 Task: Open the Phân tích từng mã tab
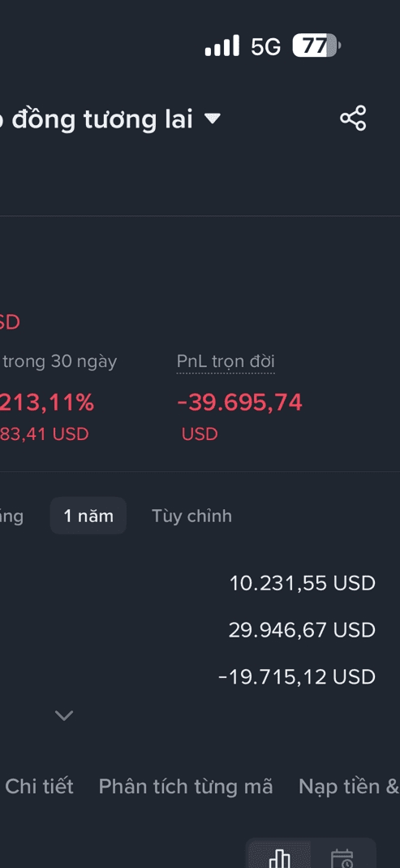click(185, 786)
